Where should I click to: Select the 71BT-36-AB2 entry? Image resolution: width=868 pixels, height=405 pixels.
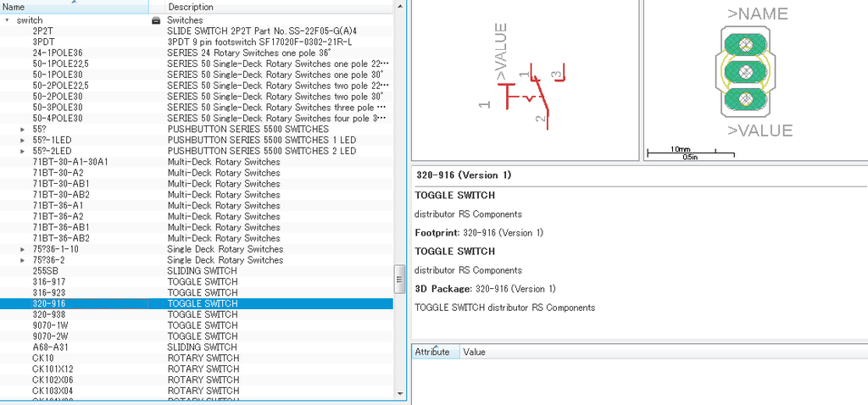197,238
